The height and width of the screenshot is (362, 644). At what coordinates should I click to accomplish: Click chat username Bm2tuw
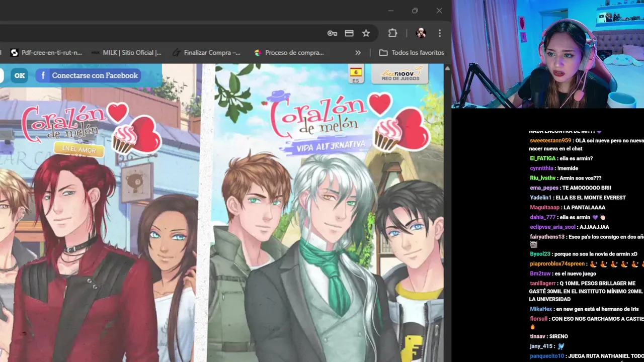pyautogui.click(x=540, y=274)
